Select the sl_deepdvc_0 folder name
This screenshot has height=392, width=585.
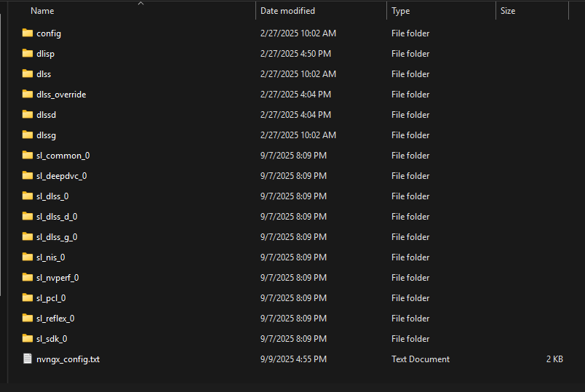[62, 176]
